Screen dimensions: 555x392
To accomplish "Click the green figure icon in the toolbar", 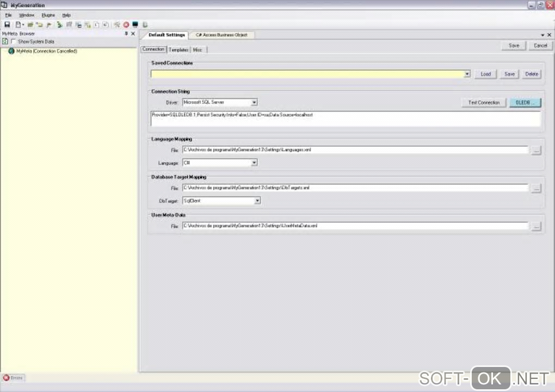I will pyautogui.click(x=59, y=25).
